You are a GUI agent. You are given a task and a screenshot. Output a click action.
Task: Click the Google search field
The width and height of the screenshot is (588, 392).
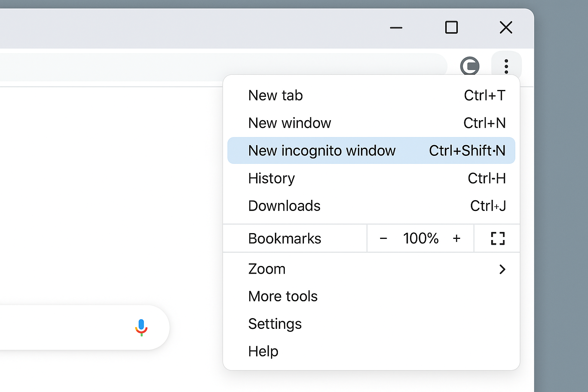tap(69, 328)
